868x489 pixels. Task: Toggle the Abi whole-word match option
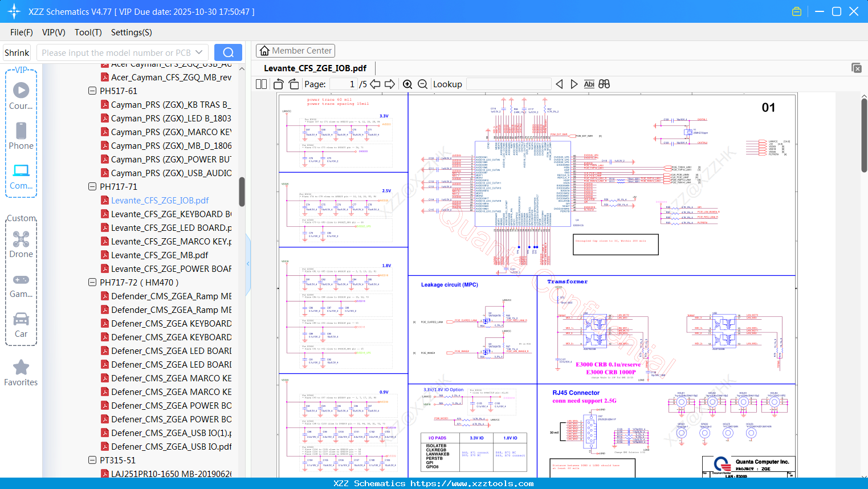(x=589, y=84)
